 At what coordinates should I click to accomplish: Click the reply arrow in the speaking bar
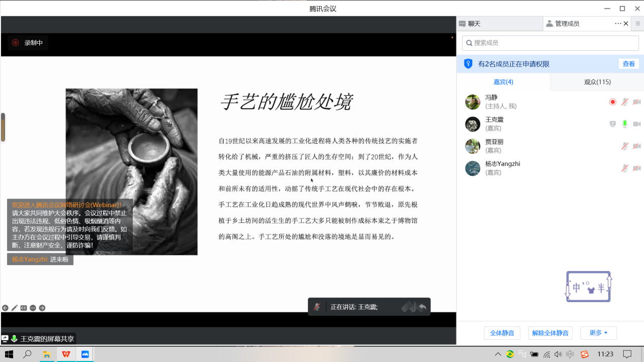pos(422,307)
